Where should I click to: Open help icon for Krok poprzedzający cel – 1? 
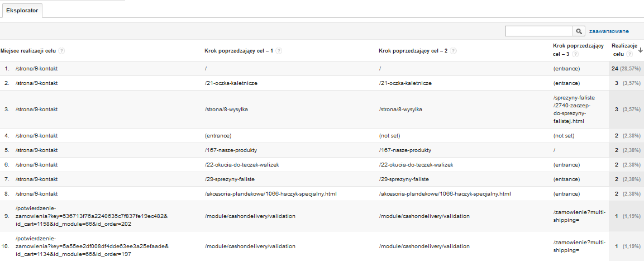tap(279, 51)
